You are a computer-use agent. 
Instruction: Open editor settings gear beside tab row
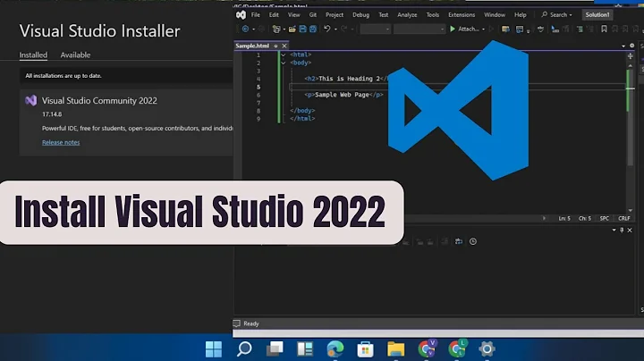[x=632, y=46]
